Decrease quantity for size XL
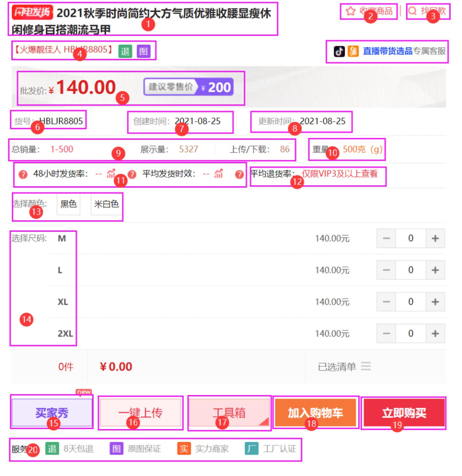 tap(386, 302)
